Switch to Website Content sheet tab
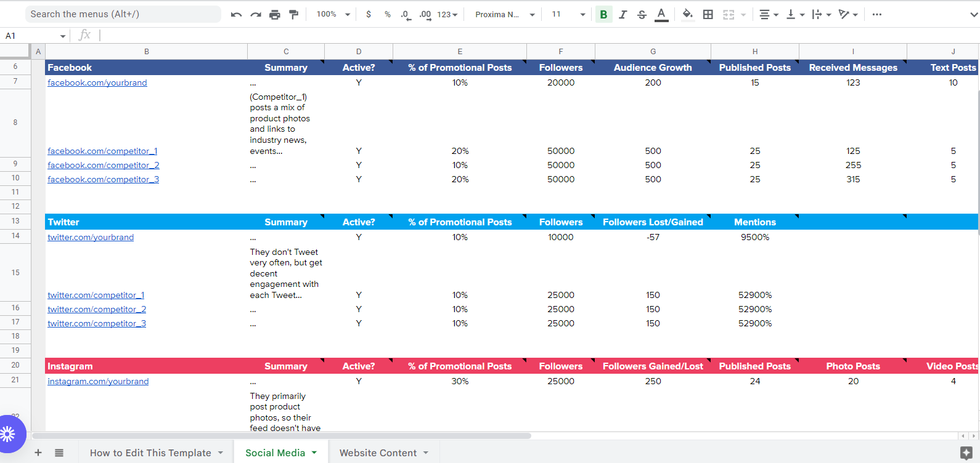 pos(378,453)
